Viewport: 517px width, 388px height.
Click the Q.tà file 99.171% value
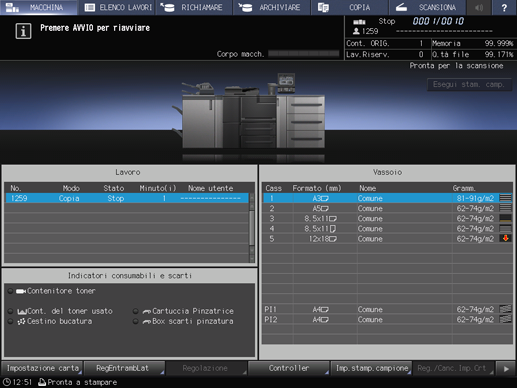point(498,54)
